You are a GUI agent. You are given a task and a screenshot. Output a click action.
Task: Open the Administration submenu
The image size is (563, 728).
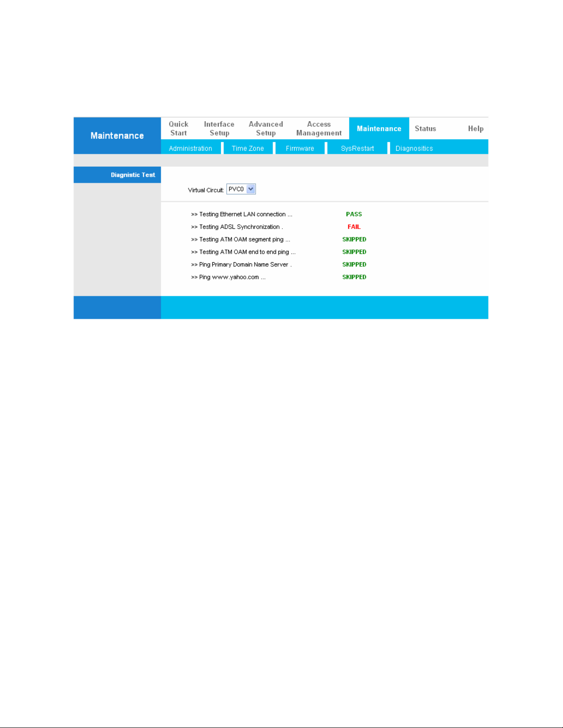[x=190, y=148]
